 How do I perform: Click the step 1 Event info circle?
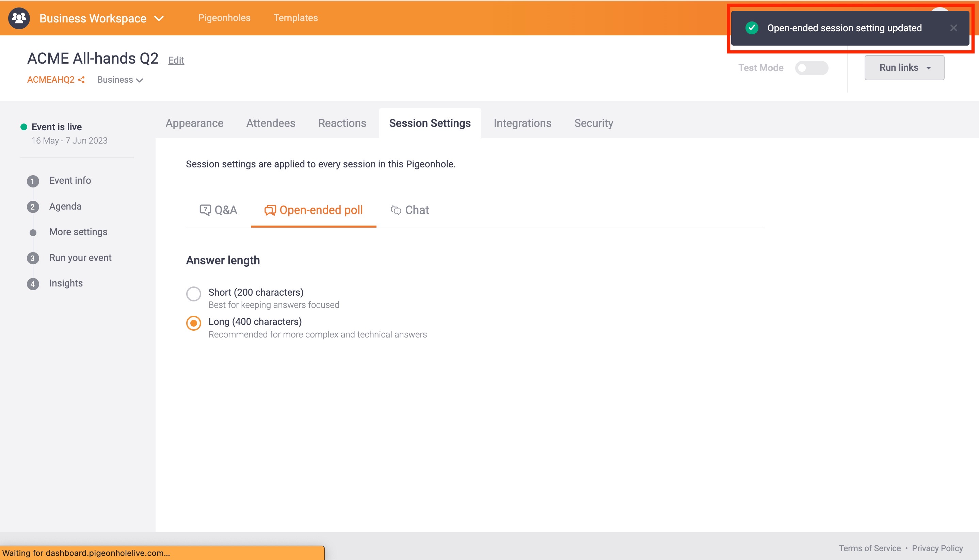33,181
